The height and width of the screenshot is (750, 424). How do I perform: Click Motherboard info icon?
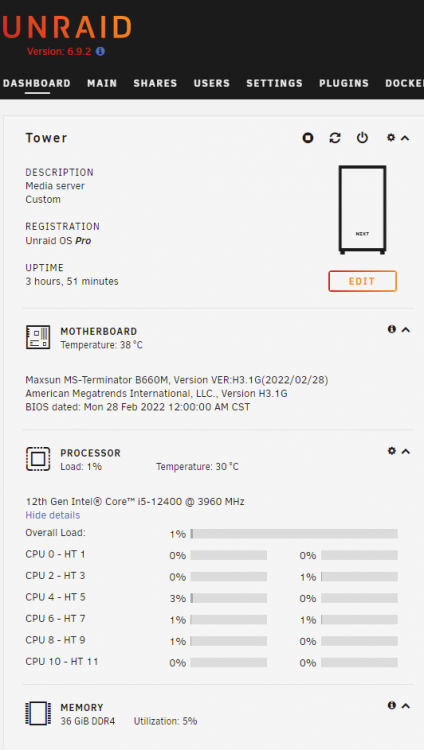click(x=391, y=329)
